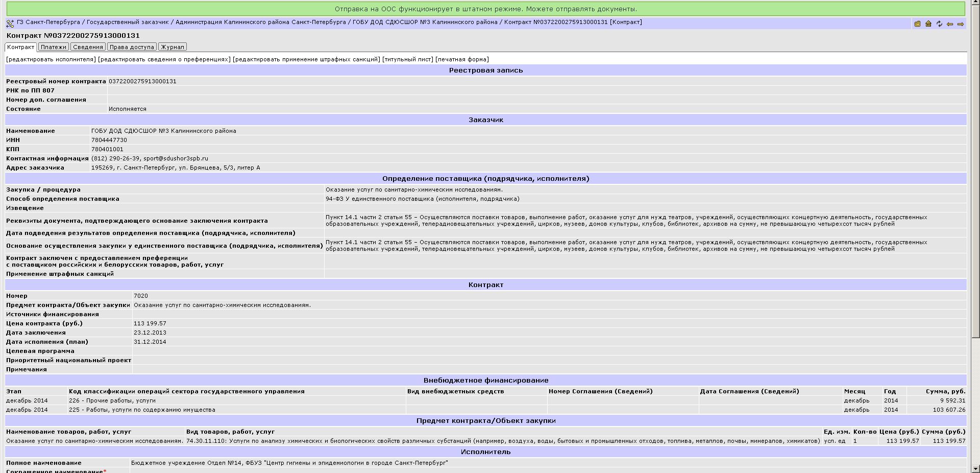The image size is (980, 473).
Task: Open the Контракт tab
Action: click(20, 47)
